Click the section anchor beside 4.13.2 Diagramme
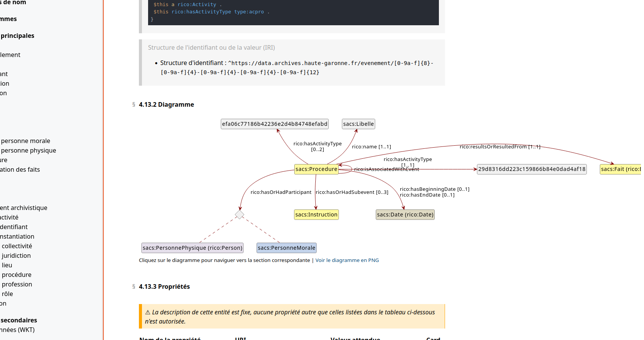The width and height of the screenshot is (644, 340). (134, 104)
